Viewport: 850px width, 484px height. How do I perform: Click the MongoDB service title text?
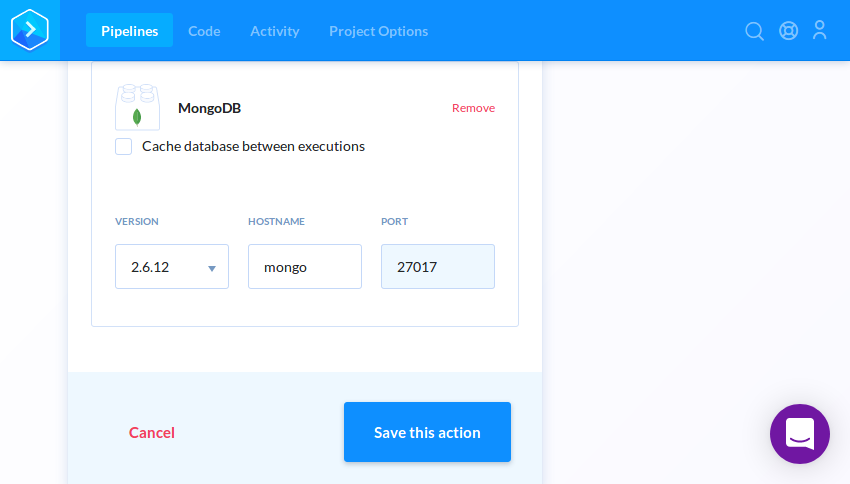coord(209,108)
